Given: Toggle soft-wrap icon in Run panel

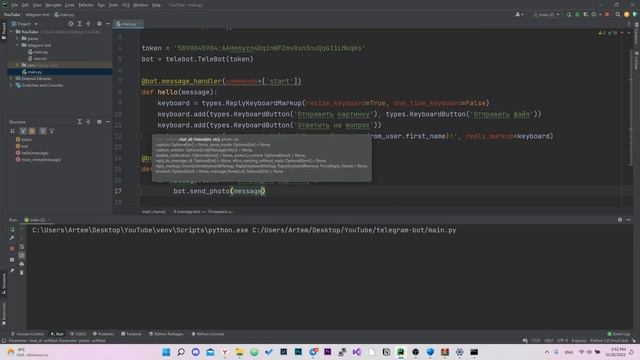Looking at the screenshot, I should tap(22, 247).
